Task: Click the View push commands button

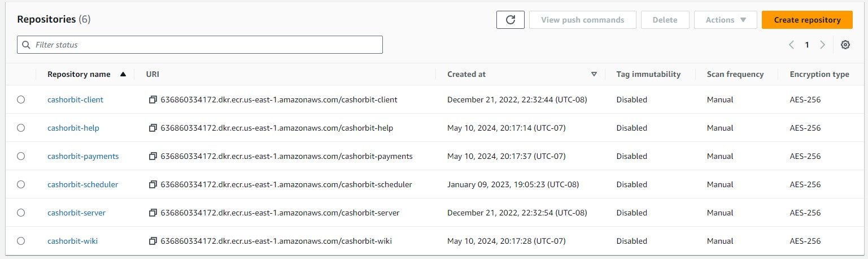Action: [582, 20]
